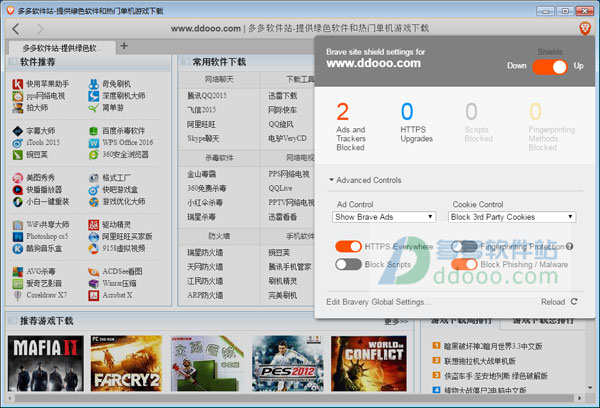Click the 美图秀秀 icon
This screenshot has width=600, height=408.
tap(18, 178)
